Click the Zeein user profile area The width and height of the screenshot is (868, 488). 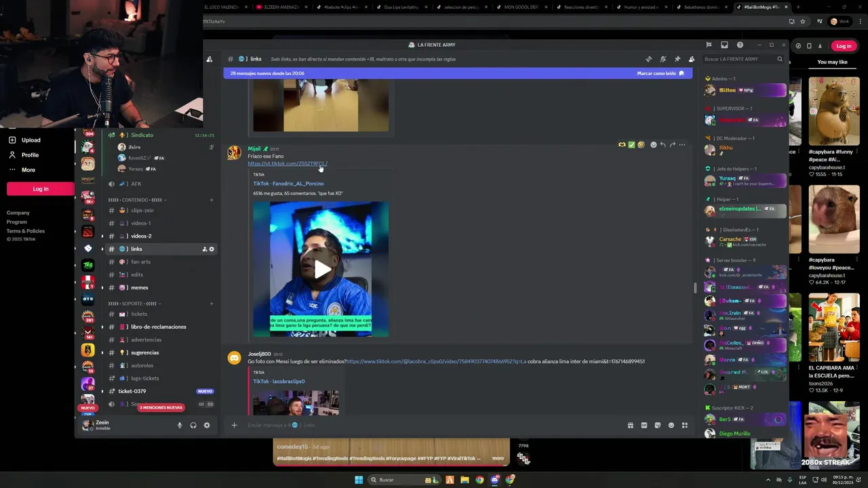(x=125, y=425)
